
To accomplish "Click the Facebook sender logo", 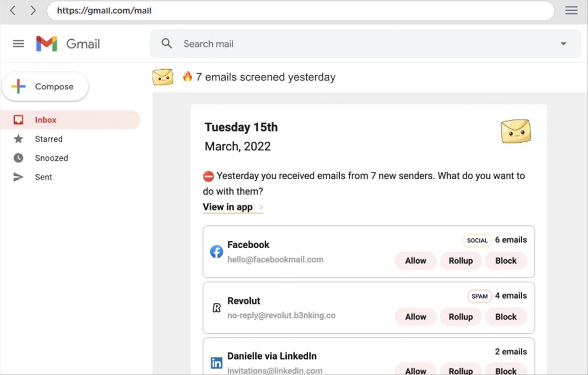I will pyautogui.click(x=216, y=252).
